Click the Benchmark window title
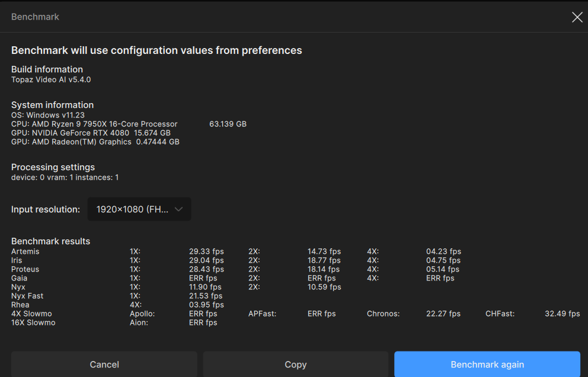The width and height of the screenshot is (588, 377). coord(35,17)
